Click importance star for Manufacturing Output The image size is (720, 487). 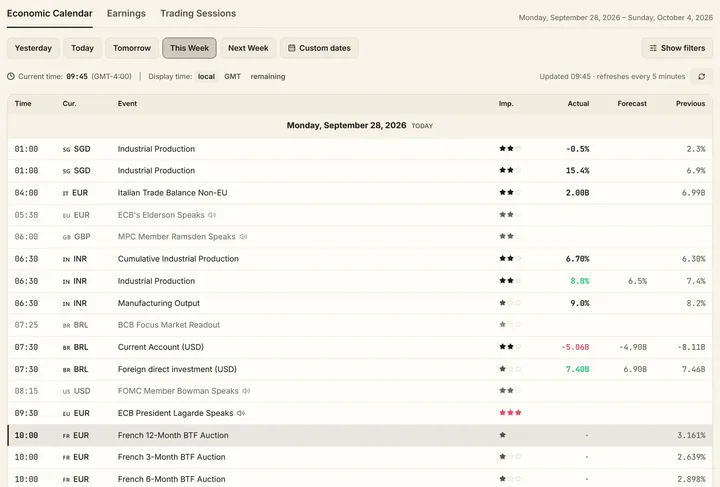[510, 303]
